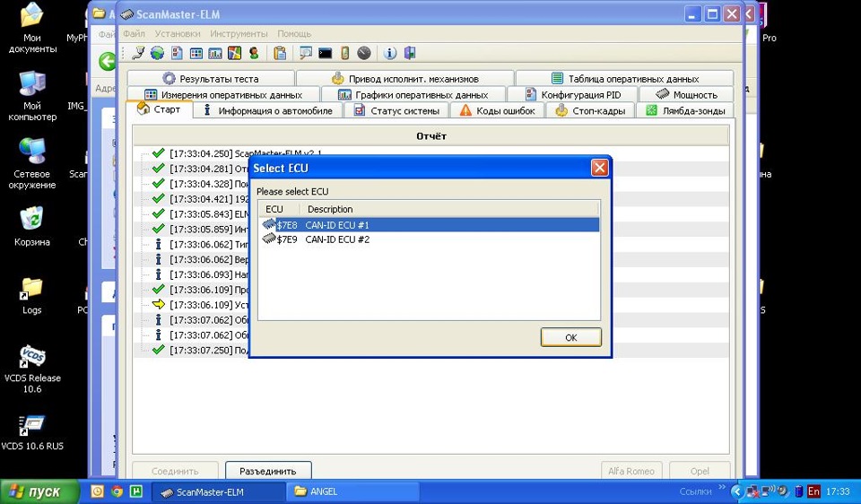
Task: Open the report document toolbar icon
Action: pyautogui.click(x=177, y=53)
